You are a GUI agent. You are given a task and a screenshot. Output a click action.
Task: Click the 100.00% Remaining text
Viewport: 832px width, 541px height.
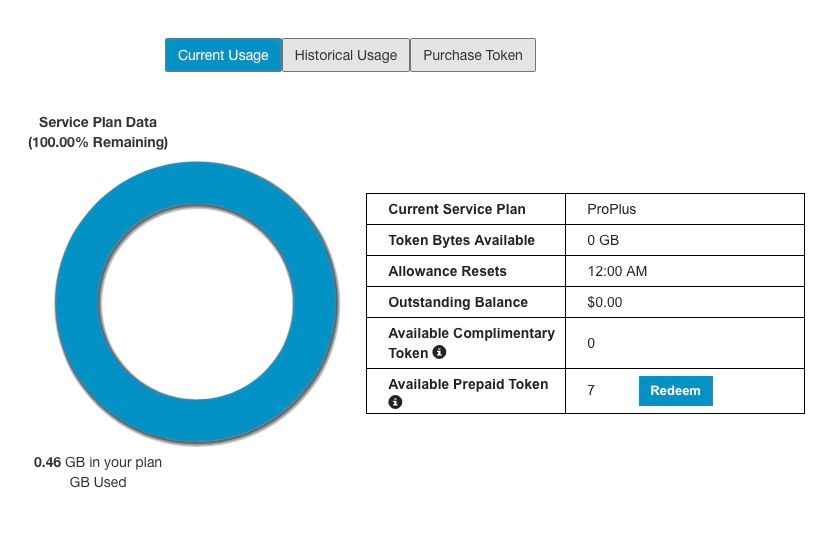[98, 142]
